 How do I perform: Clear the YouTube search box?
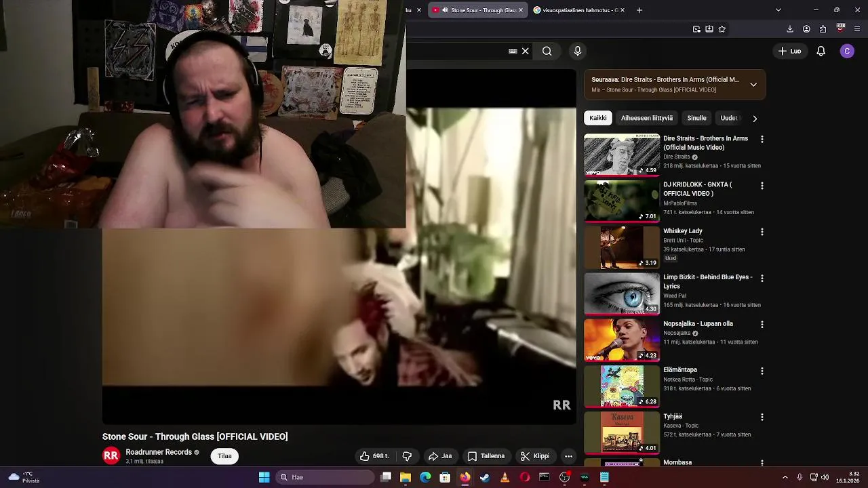coord(526,51)
